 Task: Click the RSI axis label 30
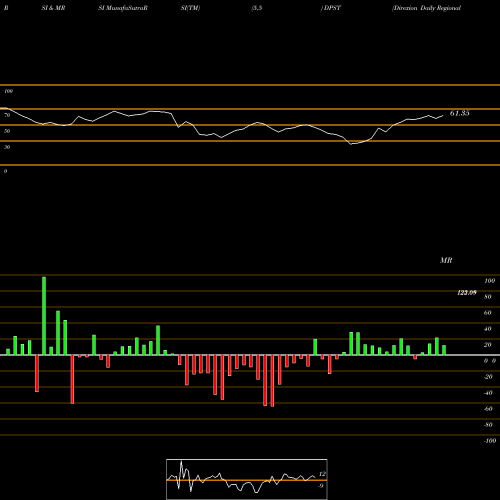click(7, 147)
